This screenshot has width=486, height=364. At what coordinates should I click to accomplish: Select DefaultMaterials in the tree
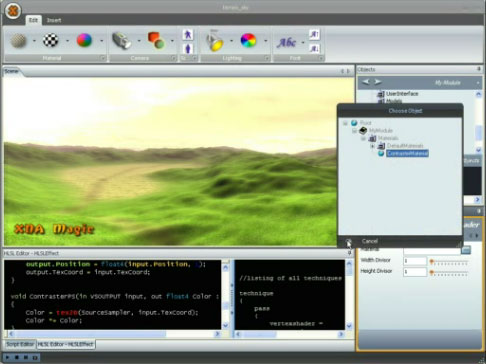tap(405, 146)
